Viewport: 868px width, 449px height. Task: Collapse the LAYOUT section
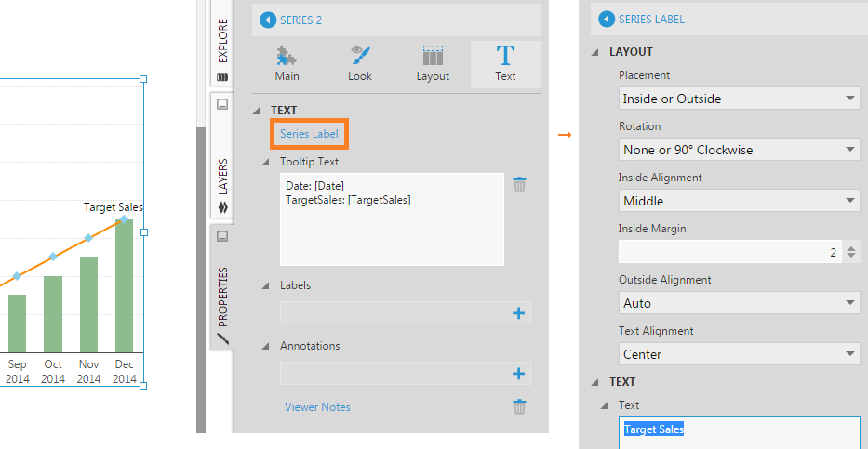595,52
